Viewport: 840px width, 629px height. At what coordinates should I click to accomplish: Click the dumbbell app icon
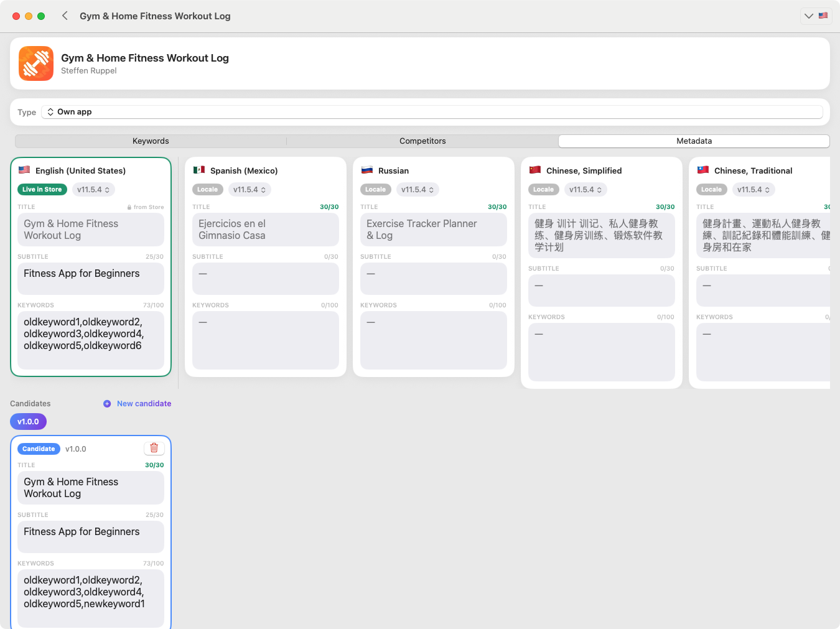[36, 63]
